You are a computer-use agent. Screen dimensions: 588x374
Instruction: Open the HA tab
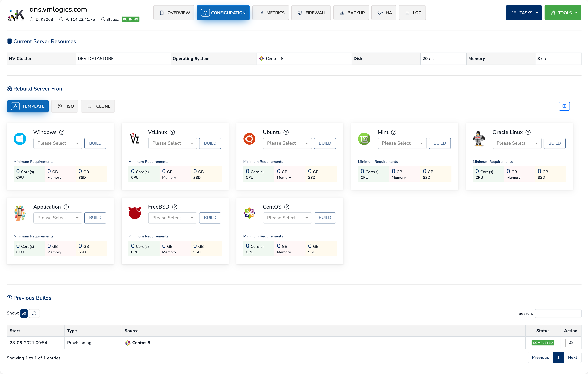click(384, 13)
